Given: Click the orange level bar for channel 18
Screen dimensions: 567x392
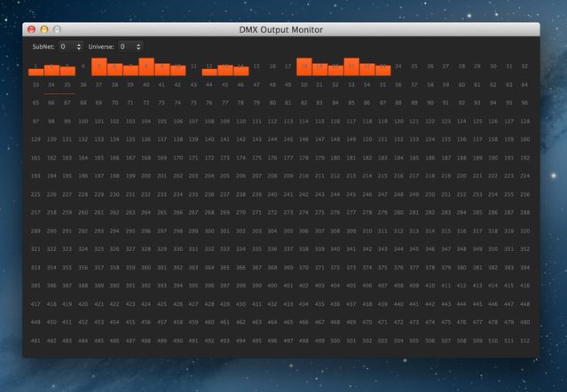Looking at the screenshot, I should [304, 67].
